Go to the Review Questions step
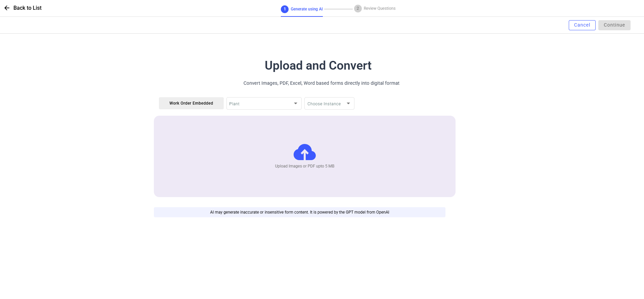Viewport: 644px width, 299px height. pos(379,8)
